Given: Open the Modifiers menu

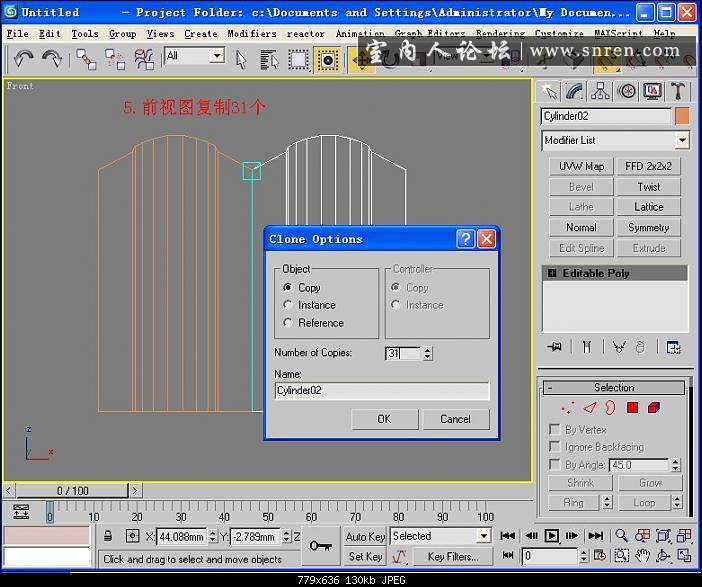Looking at the screenshot, I should point(252,34).
